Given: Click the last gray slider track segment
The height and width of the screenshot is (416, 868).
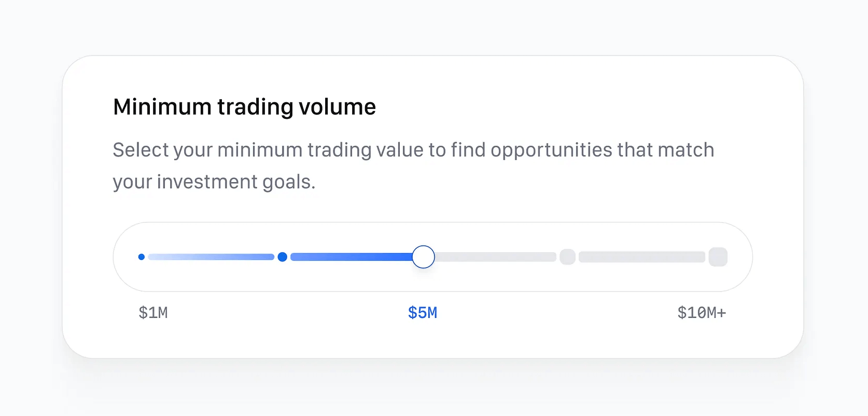Looking at the screenshot, I should [x=642, y=257].
